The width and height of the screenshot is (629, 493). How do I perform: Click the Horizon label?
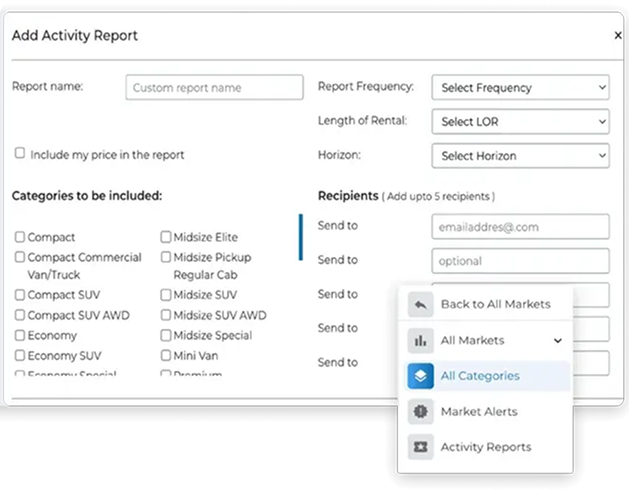point(339,155)
